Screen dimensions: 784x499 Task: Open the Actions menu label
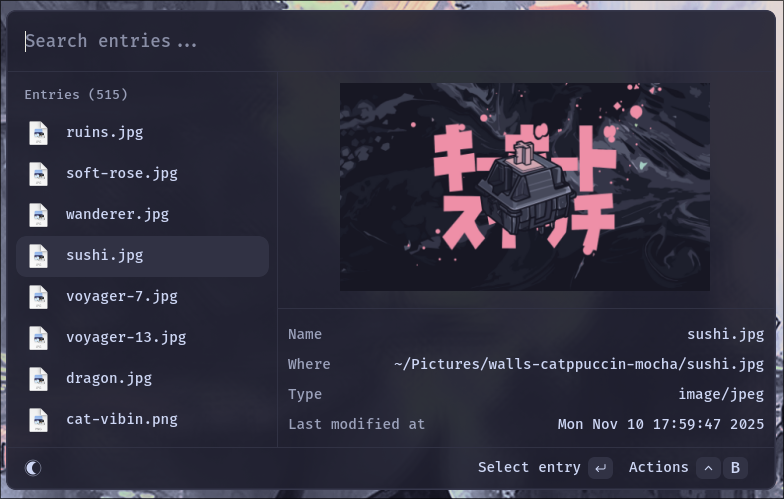click(658, 467)
